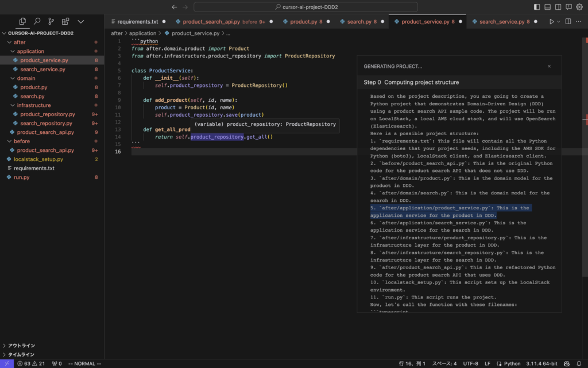Change indentation スペース: 4
The width and height of the screenshot is (588, 368).
(444, 363)
